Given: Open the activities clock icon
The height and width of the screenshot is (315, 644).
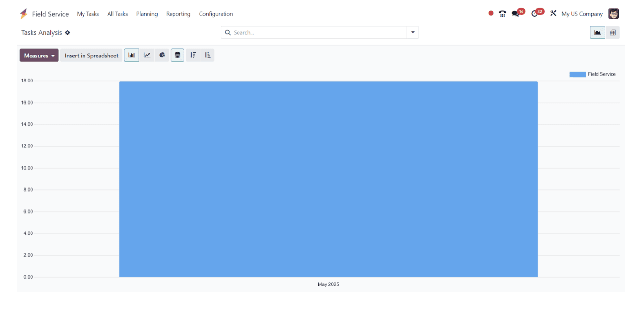Looking at the screenshot, I should coord(535,14).
